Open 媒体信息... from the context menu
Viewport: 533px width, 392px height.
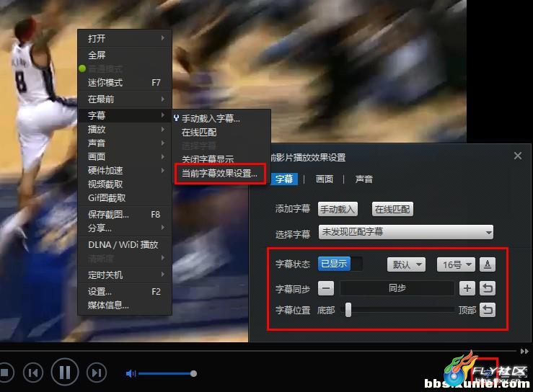click(x=125, y=305)
